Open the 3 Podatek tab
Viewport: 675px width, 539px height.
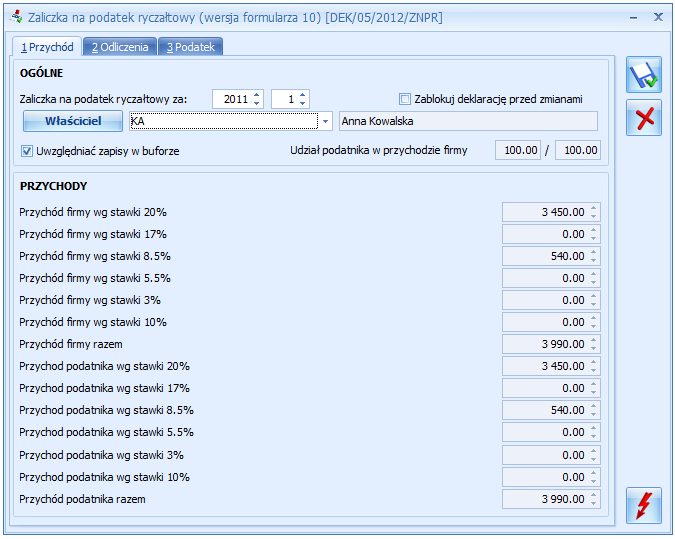pos(190,47)
